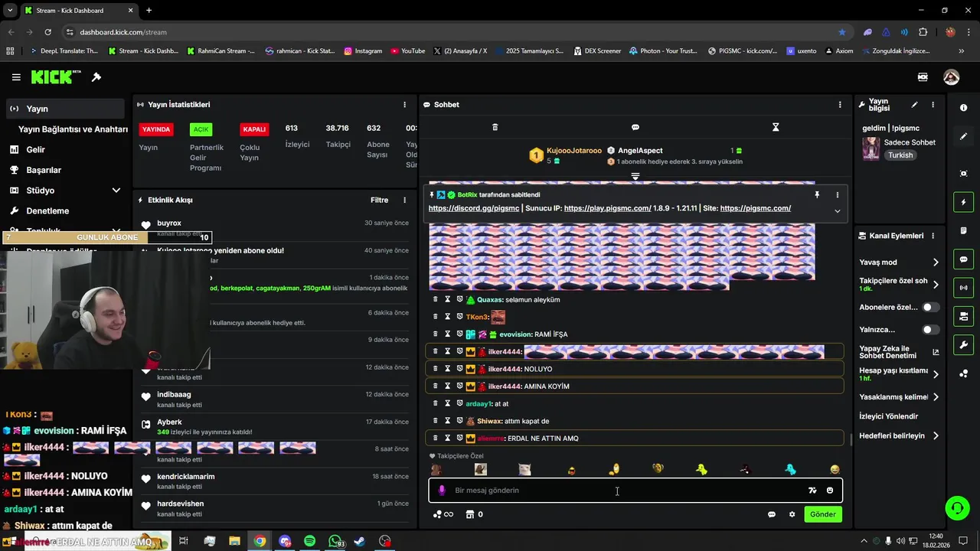The image size is (980, 551).
Task: Open Yapay Zeka ile Sohbet Denetimi
Action: tap(899, 352)
